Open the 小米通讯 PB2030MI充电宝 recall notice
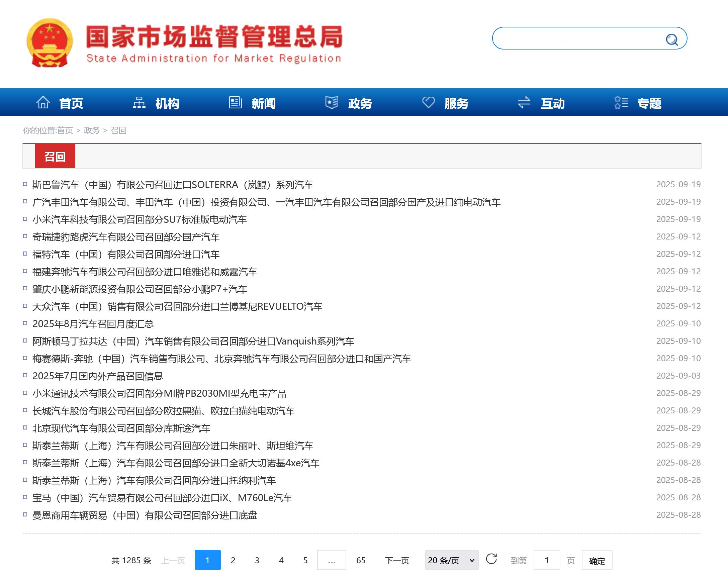728x582 pixels. coord(159,393)
